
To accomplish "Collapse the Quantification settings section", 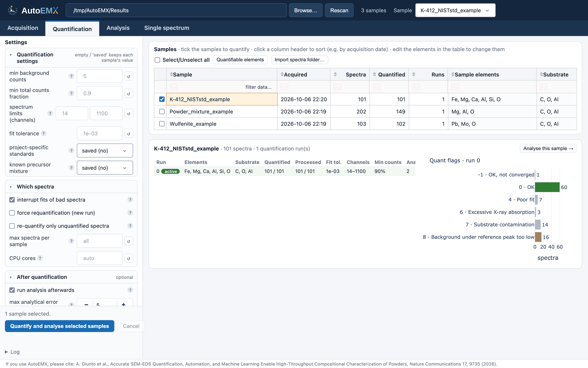I will click(x=11, y=55).
